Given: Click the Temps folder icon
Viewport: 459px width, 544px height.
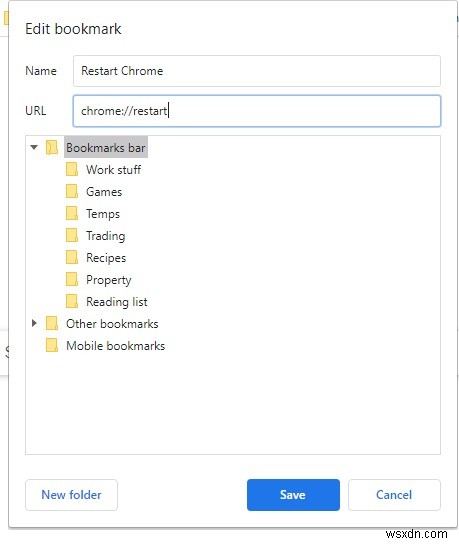Looking at the screenshot, I should coord(72,213).
